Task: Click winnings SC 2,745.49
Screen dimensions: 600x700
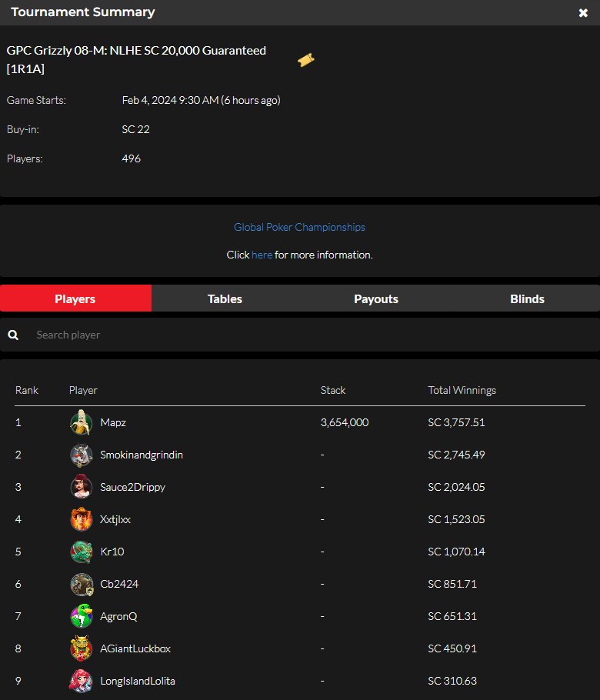Action: coord(456,455)
